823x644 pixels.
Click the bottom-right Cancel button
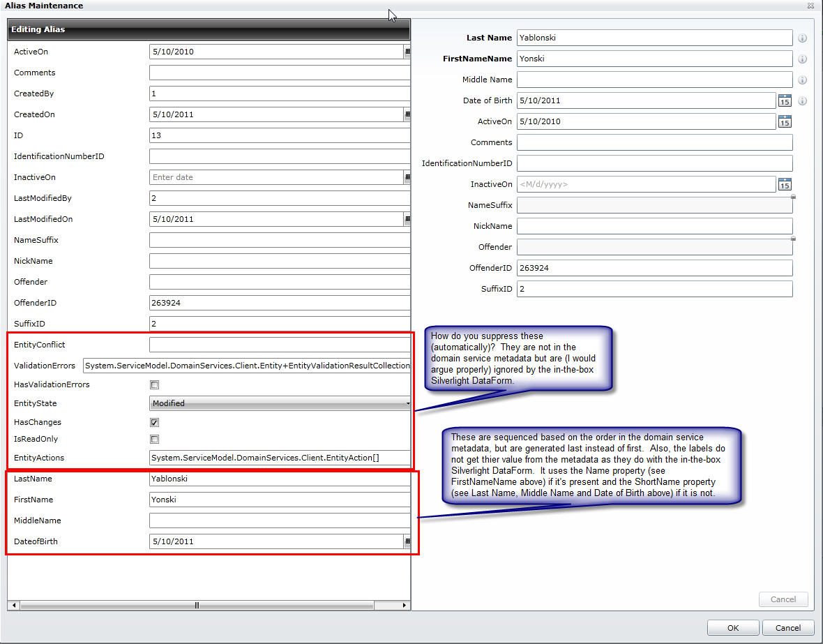787,628
